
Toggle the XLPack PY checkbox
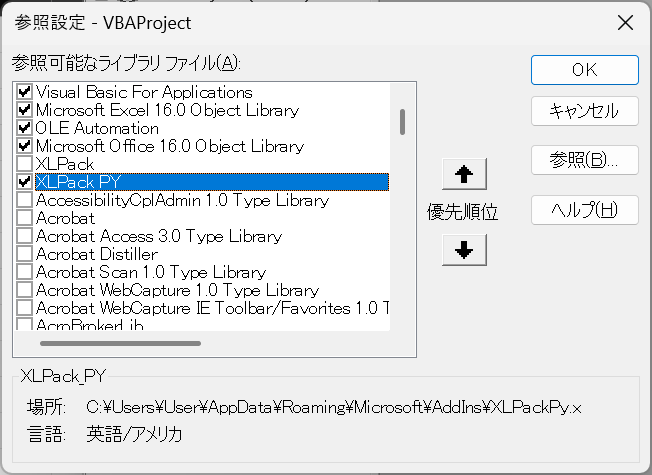point(25,182)
